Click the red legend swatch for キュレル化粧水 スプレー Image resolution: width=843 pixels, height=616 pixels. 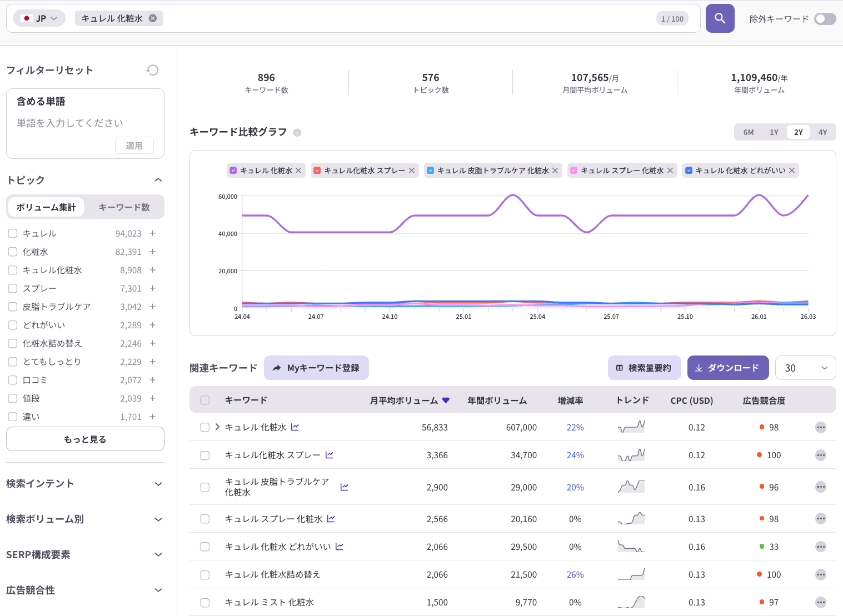pos(317,171)
